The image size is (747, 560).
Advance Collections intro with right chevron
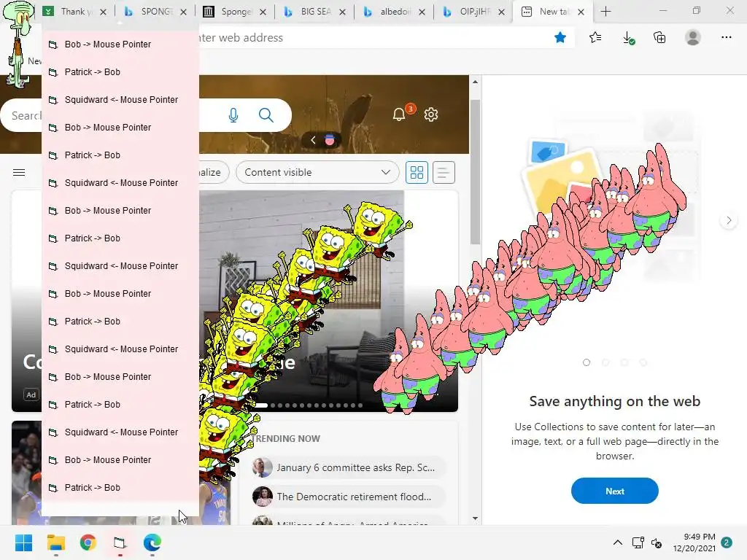coord(729,220)
